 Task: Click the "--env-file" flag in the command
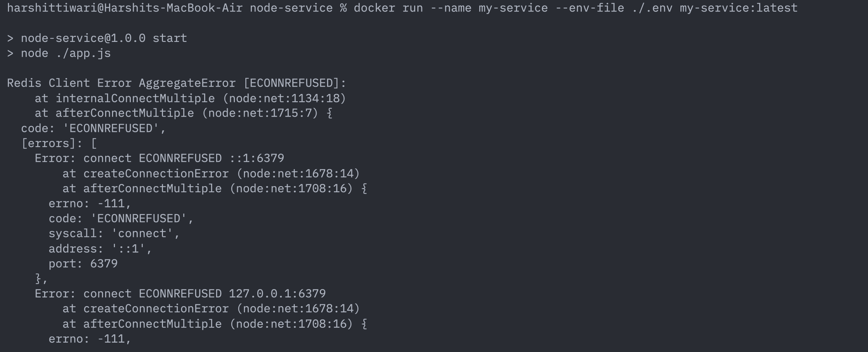589,8
